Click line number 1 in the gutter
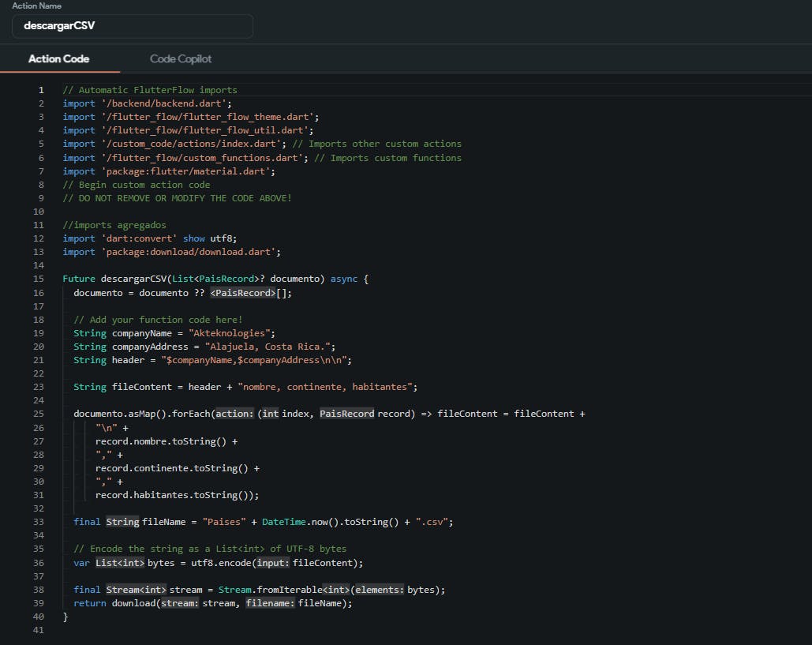The height and width of the screenshot is (645, 812). pyautogui.click(x=42, y=90)
